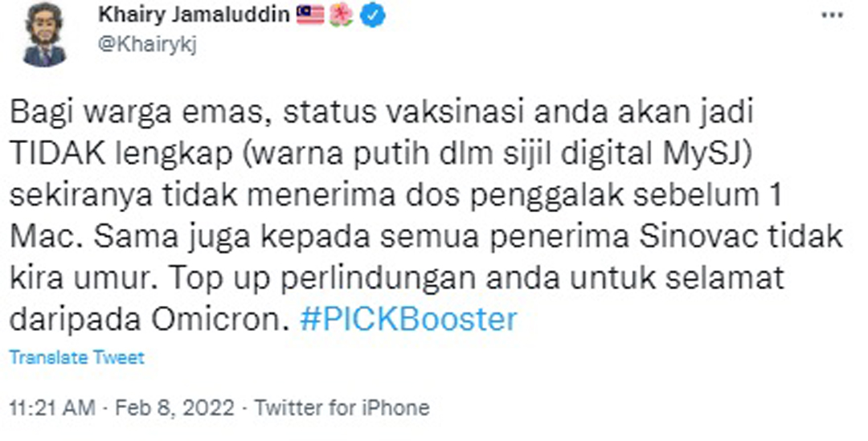Click the pink hibiscus flower emoji
The width and height of the screenshot is (868, 441).
[341, 15]
